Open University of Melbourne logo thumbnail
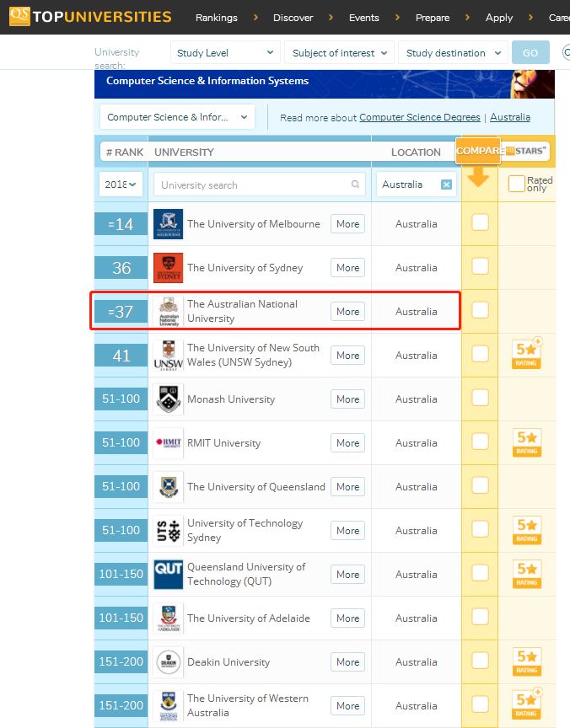This screenshot has width=570, height=728. (x=168, y=224)
